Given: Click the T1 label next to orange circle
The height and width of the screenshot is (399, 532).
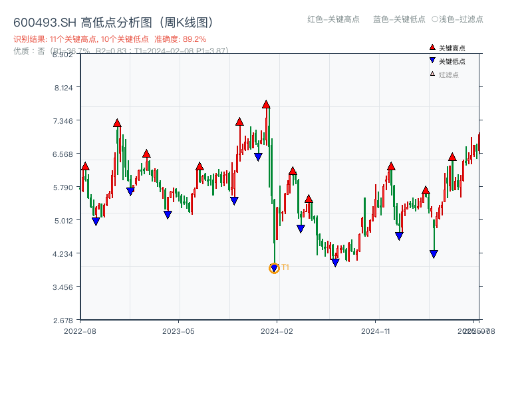Looking at the screenshot, I should point(285,267).
